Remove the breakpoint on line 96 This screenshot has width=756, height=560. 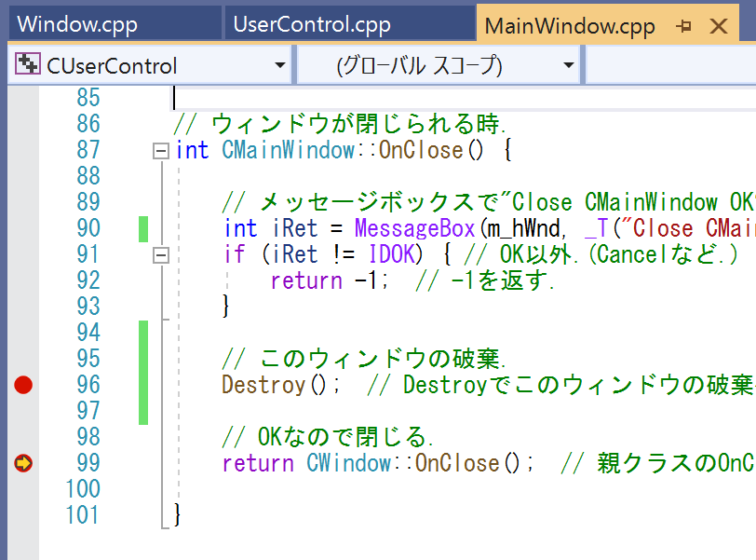(23, 385)
